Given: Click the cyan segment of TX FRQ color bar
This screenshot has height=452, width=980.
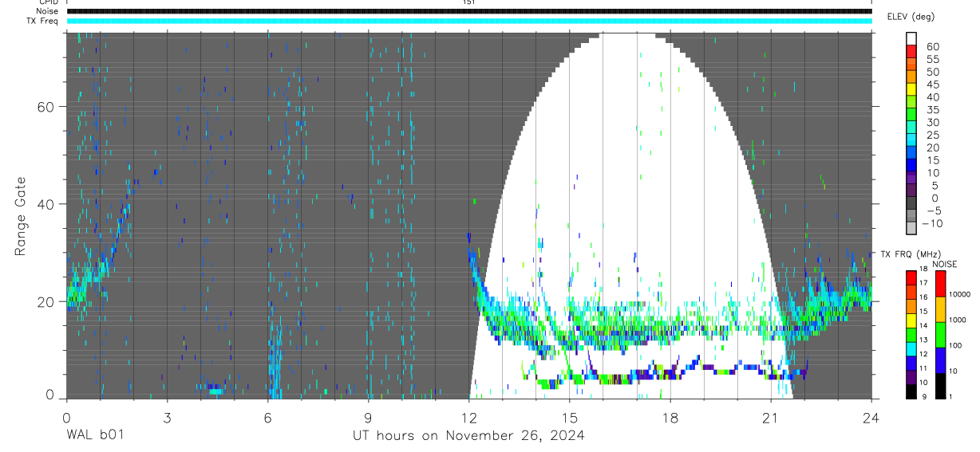Looking at the screenshot, I should [911, 349].
